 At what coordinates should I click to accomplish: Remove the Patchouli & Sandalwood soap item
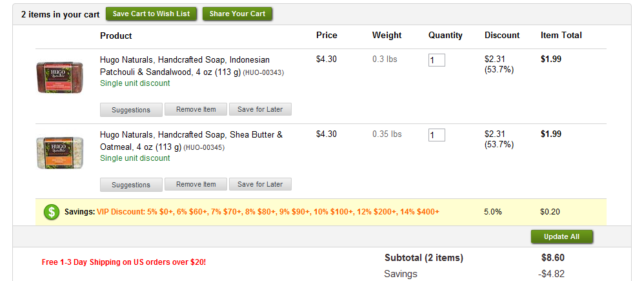(x=196, y=109)
